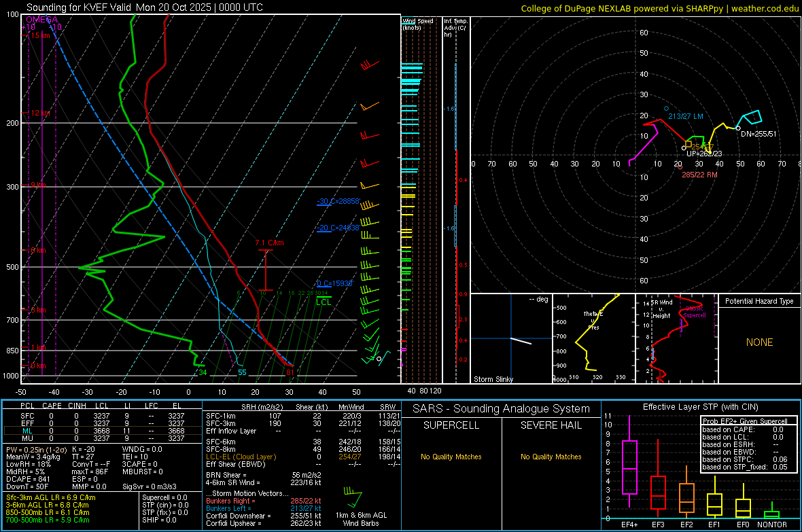Click the '-30 C=28858' level label

338,201
